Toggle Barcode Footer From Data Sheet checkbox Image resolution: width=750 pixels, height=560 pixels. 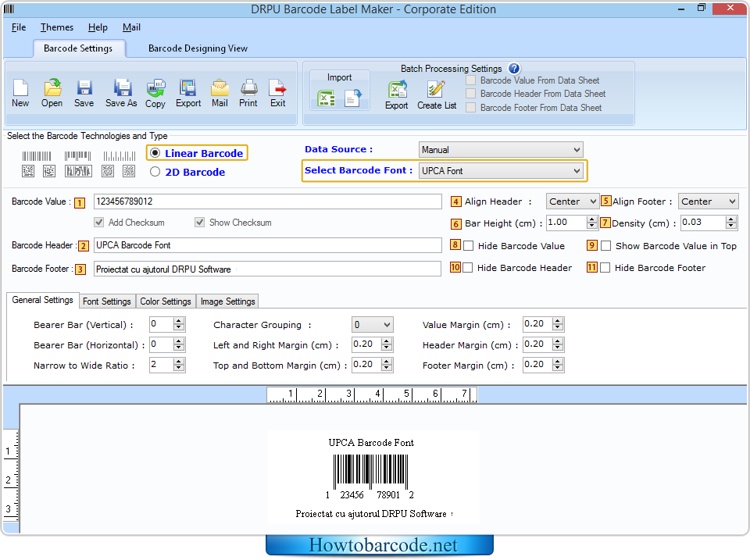(471, 108)
